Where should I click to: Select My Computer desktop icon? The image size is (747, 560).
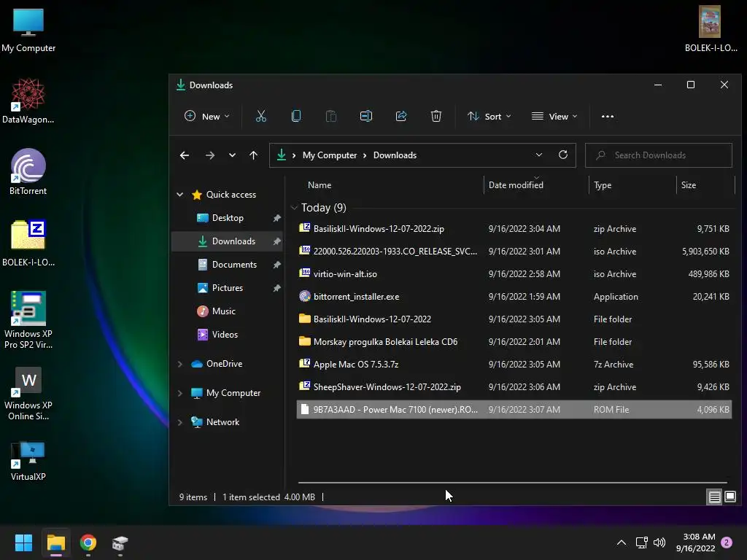28,30
